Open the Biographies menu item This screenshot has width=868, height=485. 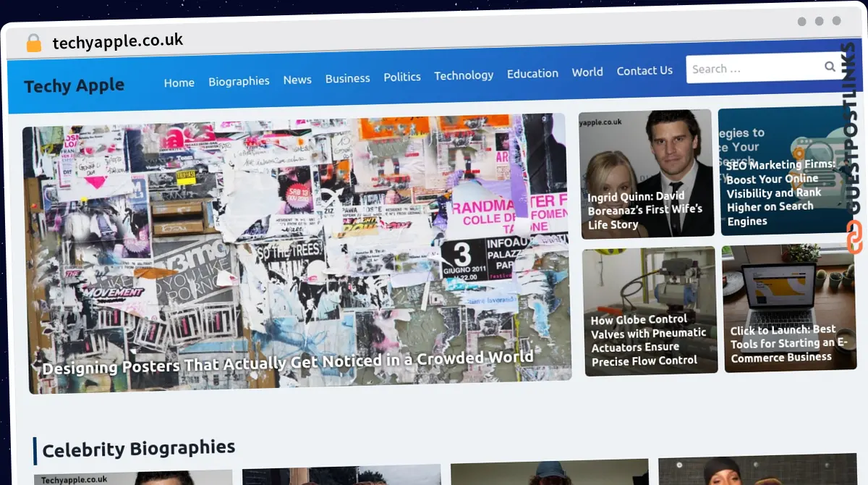[239, 81]
